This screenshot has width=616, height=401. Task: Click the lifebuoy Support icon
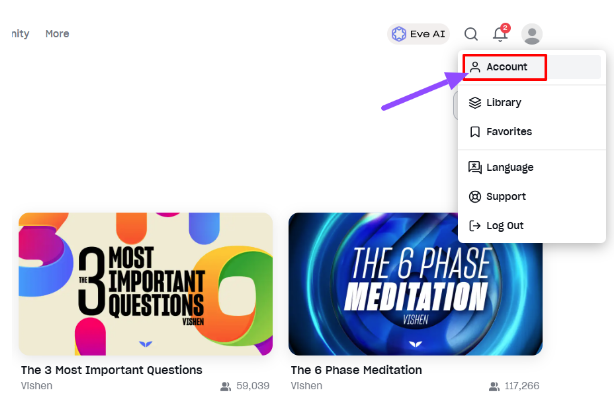coord(475,196)
